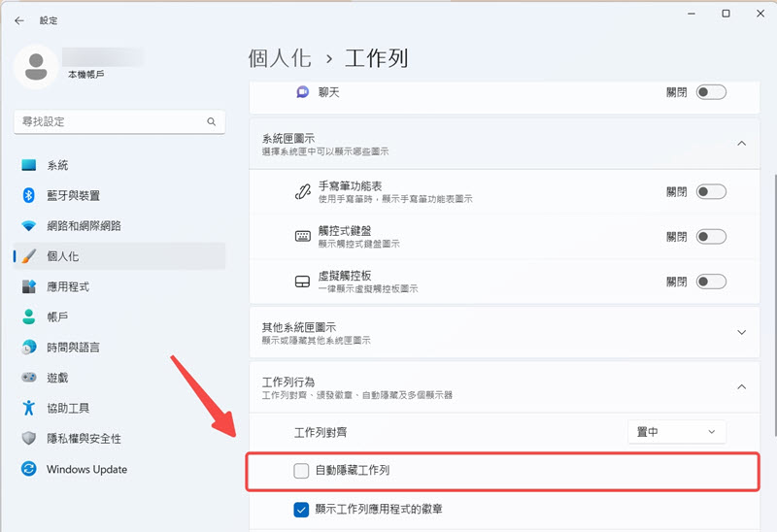
Task: Collapse the 系統匣圖示 section chevron
Action: [741, 144]
